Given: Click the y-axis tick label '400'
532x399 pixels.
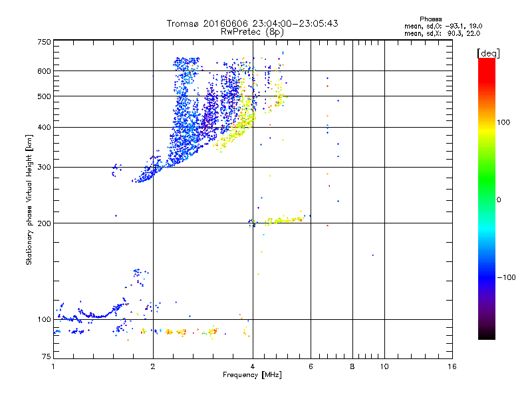Looking at the screenshot, I should [45, 128].
